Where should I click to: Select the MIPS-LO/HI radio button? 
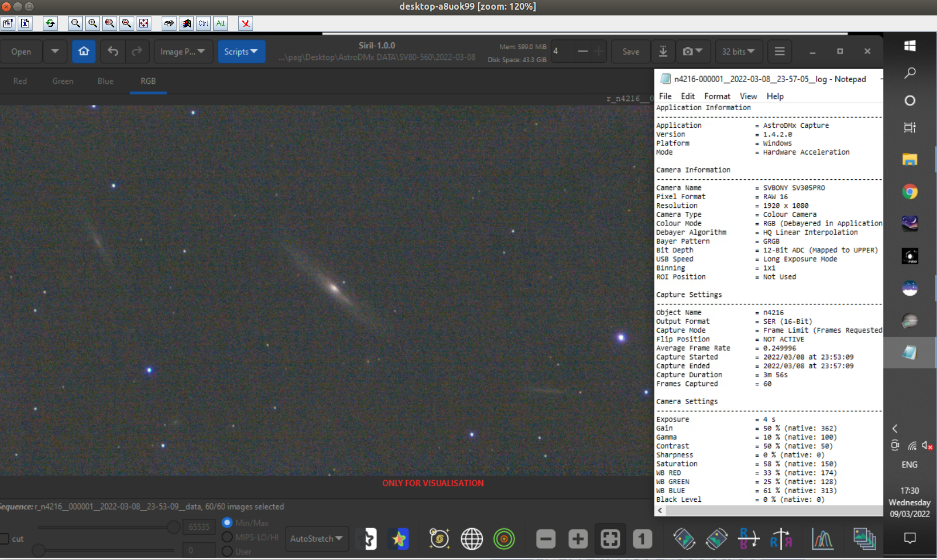click(x=227, y=537)
